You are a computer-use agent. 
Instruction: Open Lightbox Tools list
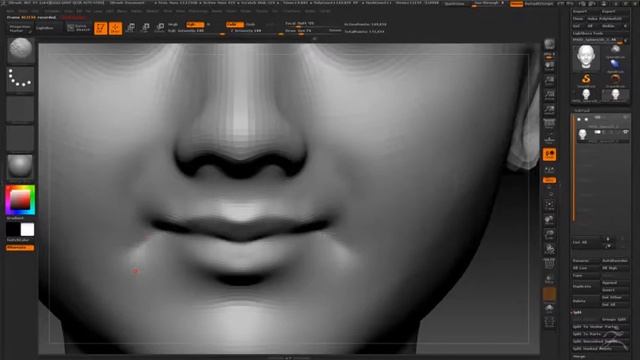click(x=588, y=33)
